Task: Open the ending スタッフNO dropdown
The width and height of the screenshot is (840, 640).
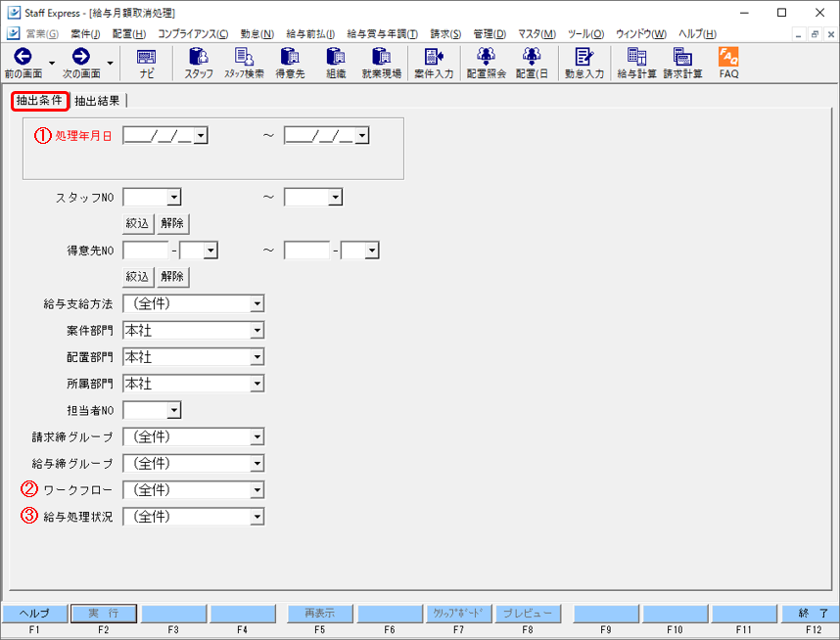Action: 336,198
